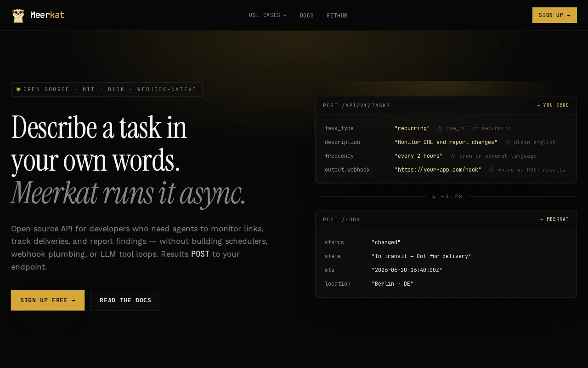Click the gold dot in the open source badge
588x368 pixels.
(x=18, y=89)
